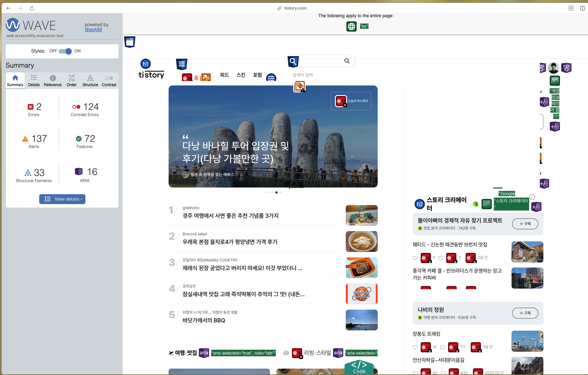
Task: Click the aria icon beside 리빙·스타일 tab
Action: 338,353
